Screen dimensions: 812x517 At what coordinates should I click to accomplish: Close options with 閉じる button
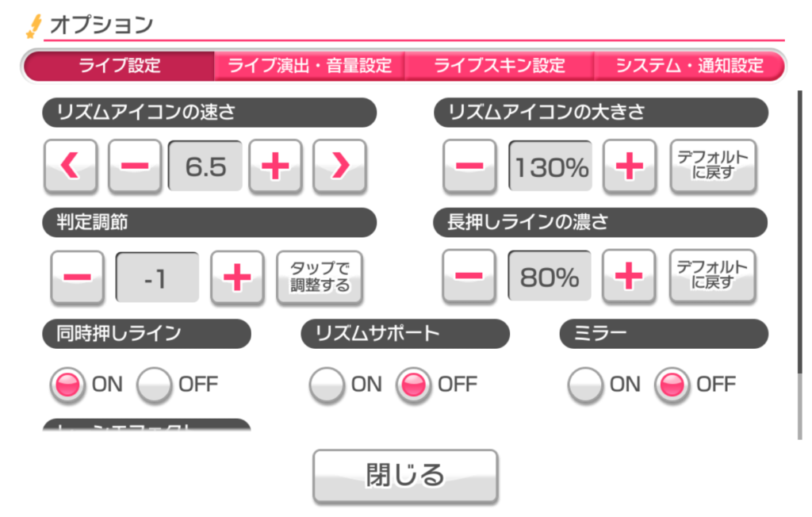pos(405,476)
